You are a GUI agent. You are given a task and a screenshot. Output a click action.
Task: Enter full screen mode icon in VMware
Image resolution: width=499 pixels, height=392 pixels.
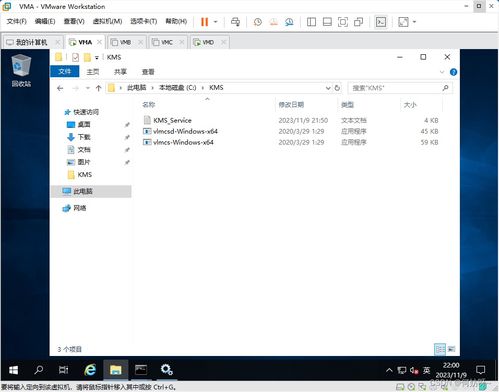tap(343, 22)
